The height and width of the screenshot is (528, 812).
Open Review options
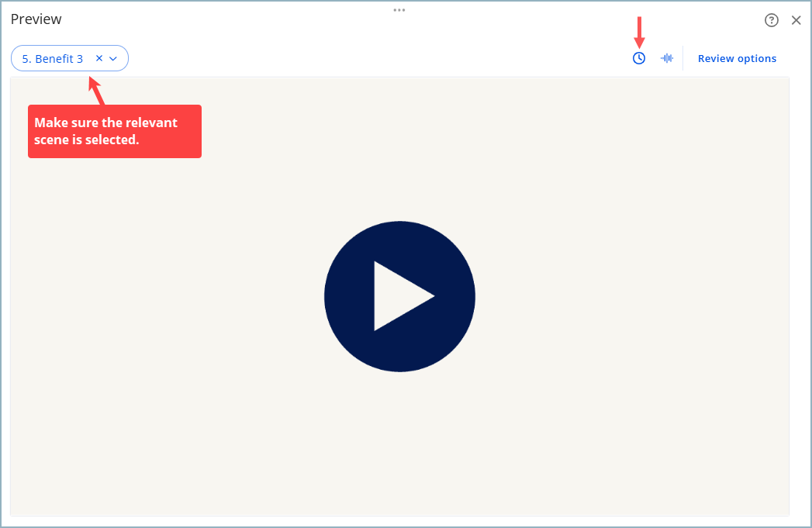coord(737,58)
